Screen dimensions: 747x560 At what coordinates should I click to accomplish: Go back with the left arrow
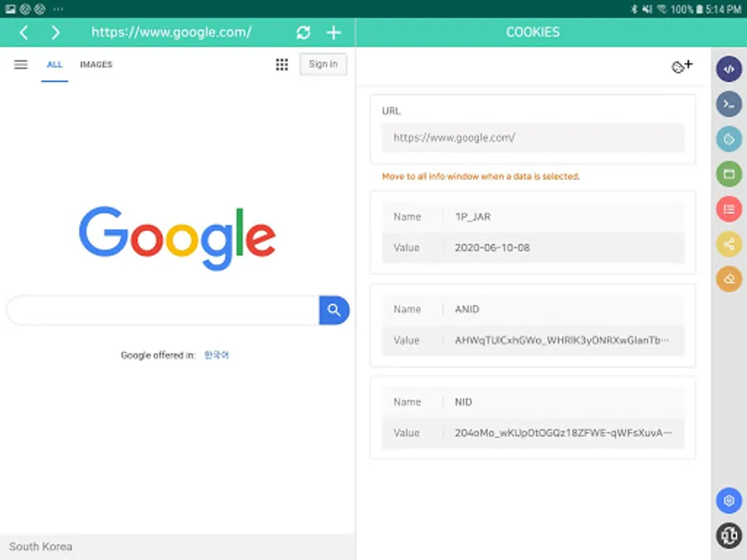pos(24,32)
